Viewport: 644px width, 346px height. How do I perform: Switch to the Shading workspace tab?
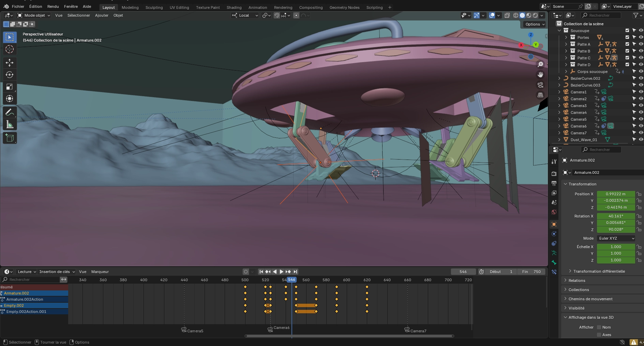234,7
